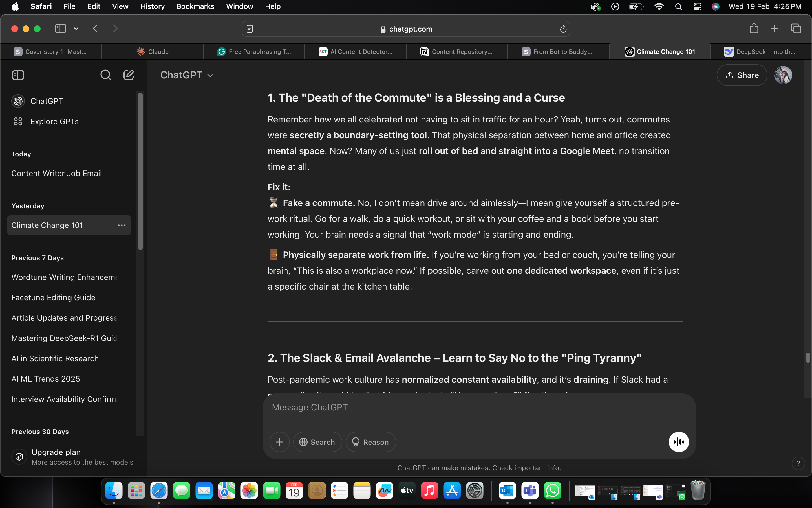Switch to the Claude tab
This screenshot has height=508, width=812.
(x=152, y=51)
